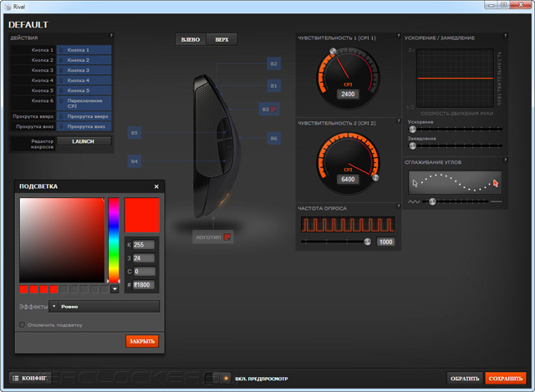535x392 pixels.
Task: Click help icon for СГЛАЖИВАНИЕ УГЛОВ panel
Action: pos(505,160)
